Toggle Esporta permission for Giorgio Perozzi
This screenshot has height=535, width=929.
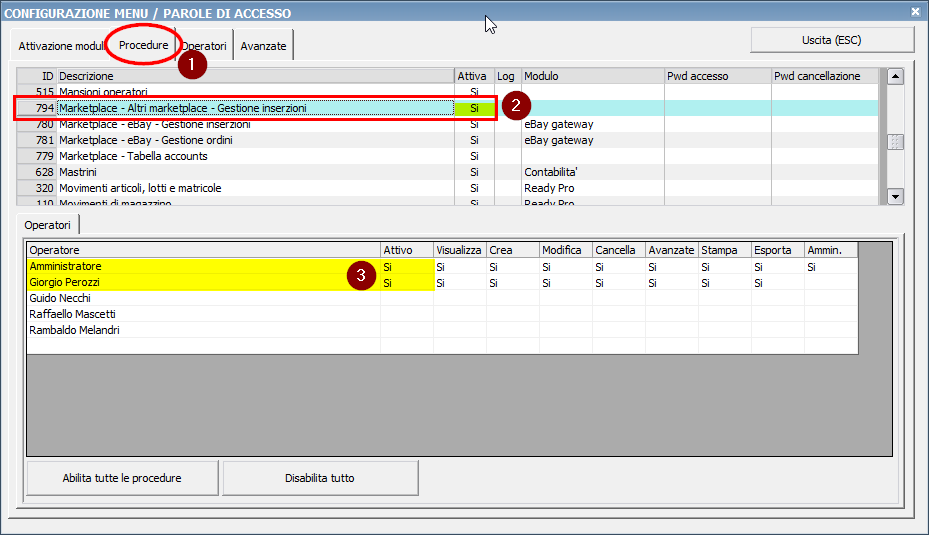tap(777, 283)
